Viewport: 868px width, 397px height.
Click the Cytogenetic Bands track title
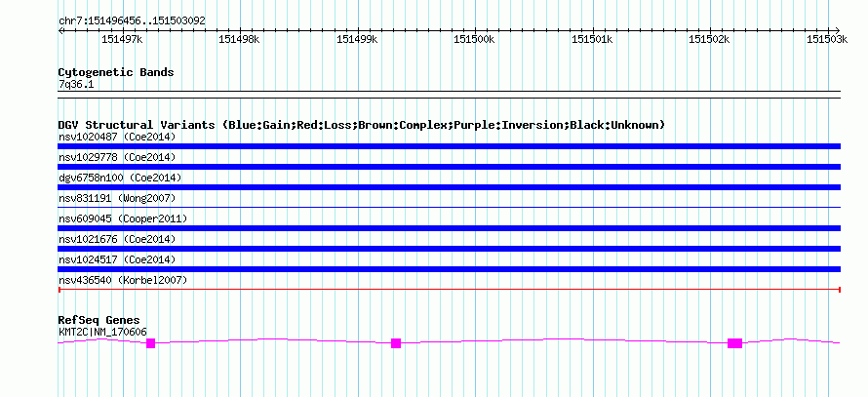[x=116, y=72]
